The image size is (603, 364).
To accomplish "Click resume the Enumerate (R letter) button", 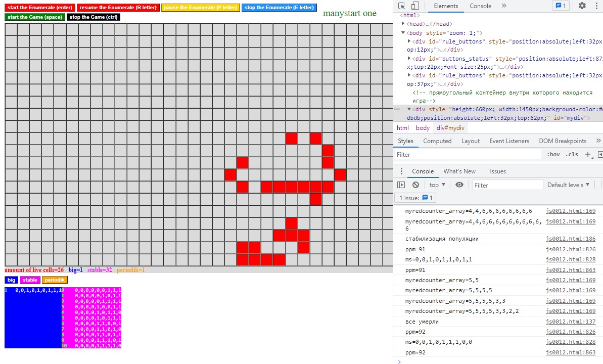I will [x=118, y=7].
